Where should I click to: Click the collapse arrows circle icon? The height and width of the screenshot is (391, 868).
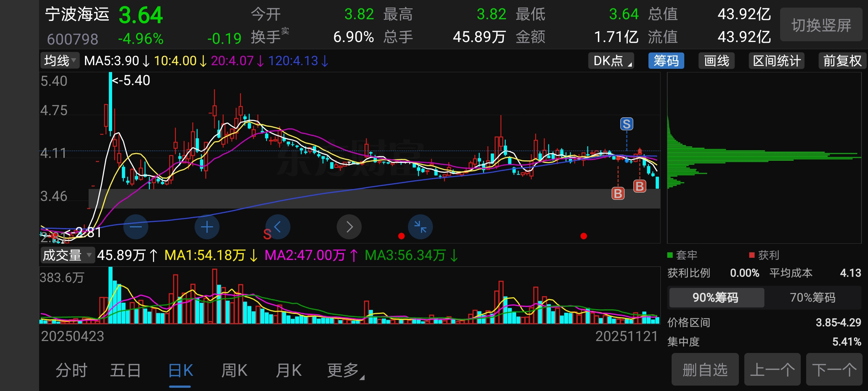click(x=420, y=227)
